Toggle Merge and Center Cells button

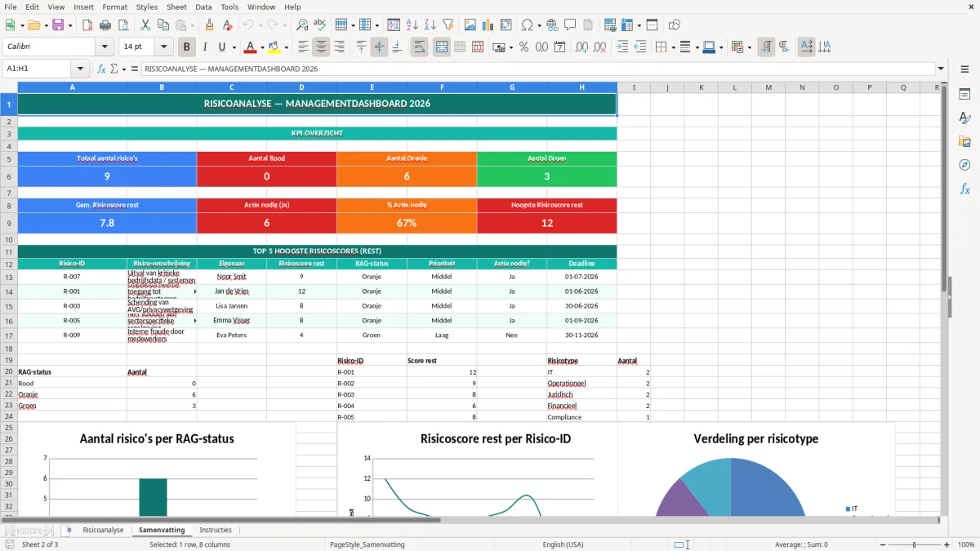pyautogui.click(x=442, y=47)
